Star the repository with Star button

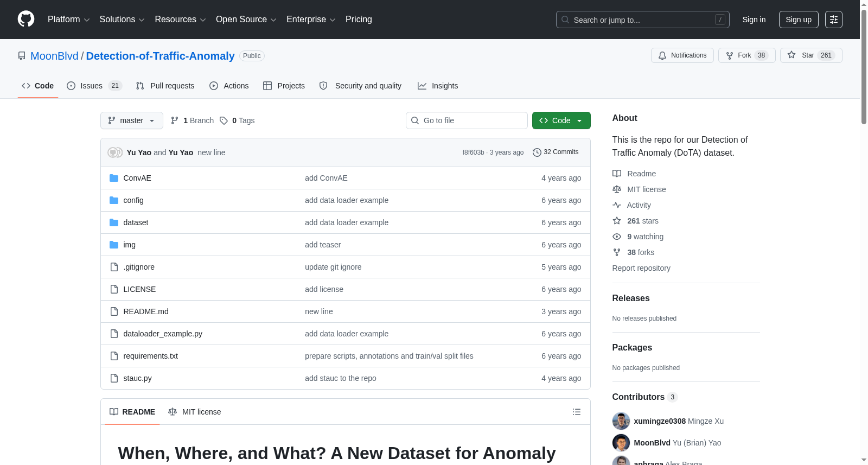point(811,55)
